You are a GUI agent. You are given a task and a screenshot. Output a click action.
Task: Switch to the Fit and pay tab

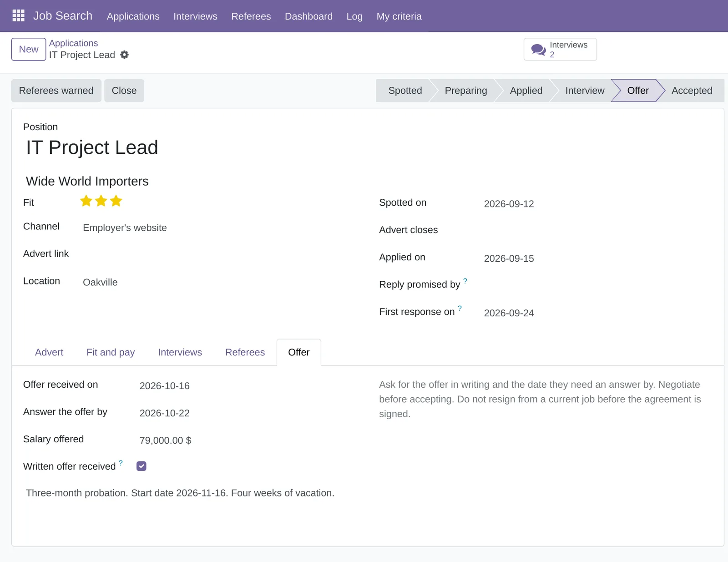[111, 352]
